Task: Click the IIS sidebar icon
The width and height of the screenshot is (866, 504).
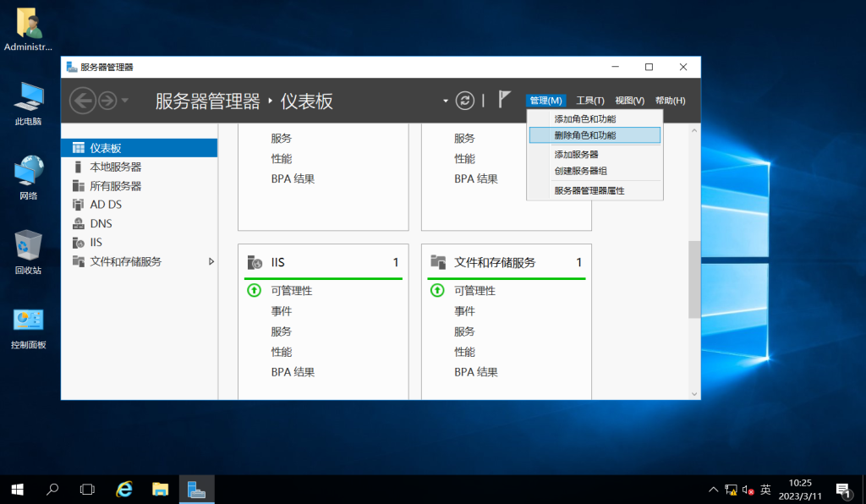Action: click(x=79, y=243)
